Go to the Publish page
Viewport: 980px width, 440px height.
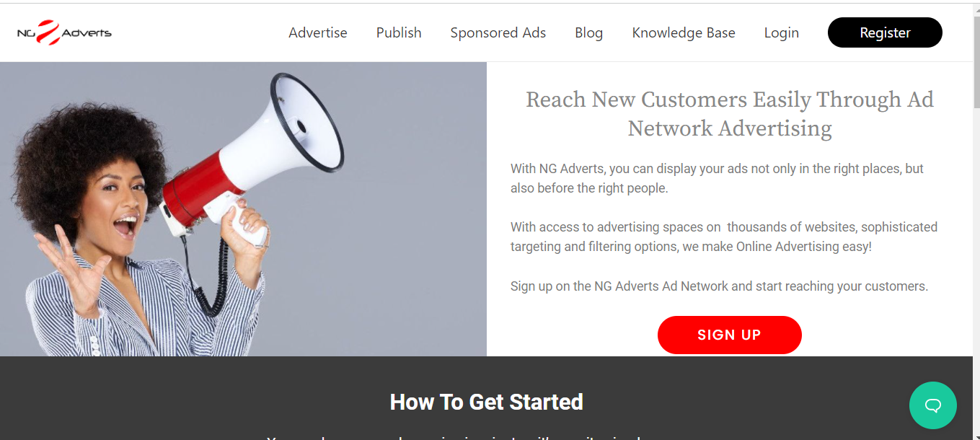tap(399, 32)
